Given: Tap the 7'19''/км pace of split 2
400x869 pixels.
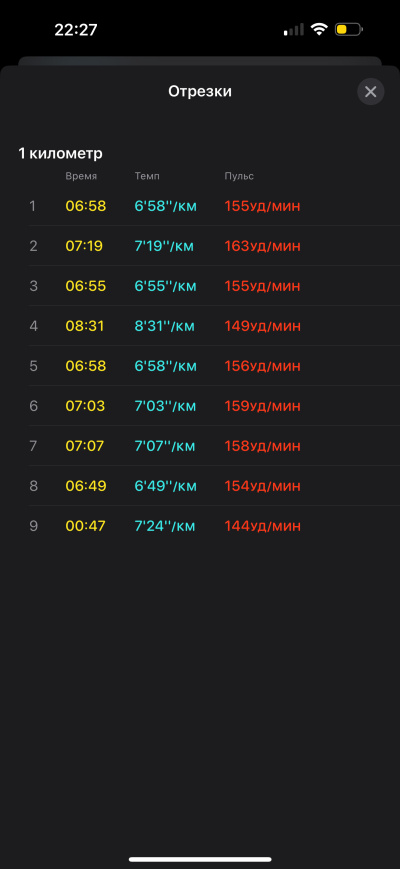Looking at the screenshot, I should click(x=165, y=246).
